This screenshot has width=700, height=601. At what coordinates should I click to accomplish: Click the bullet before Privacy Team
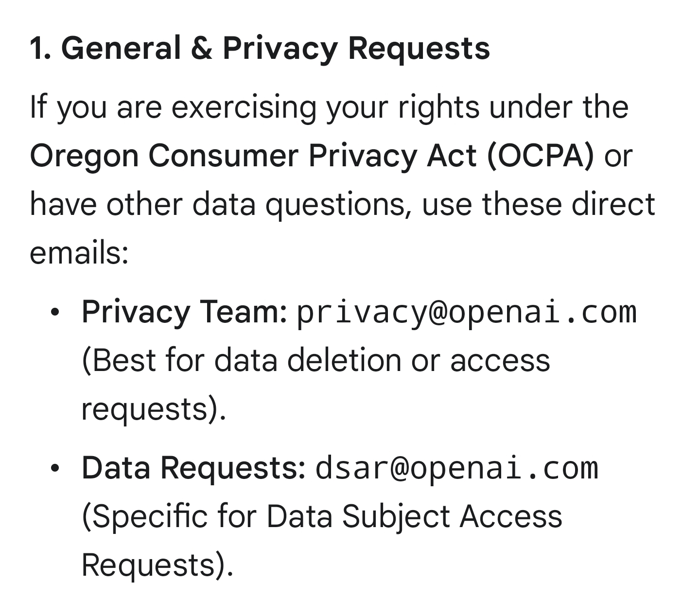(55, 312)
